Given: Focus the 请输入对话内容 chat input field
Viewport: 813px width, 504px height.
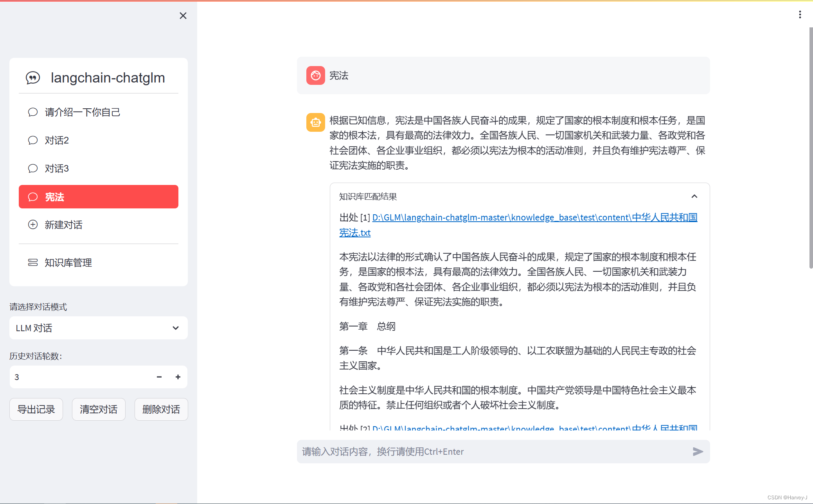Looking at the screenshot, I should (493, 452).
